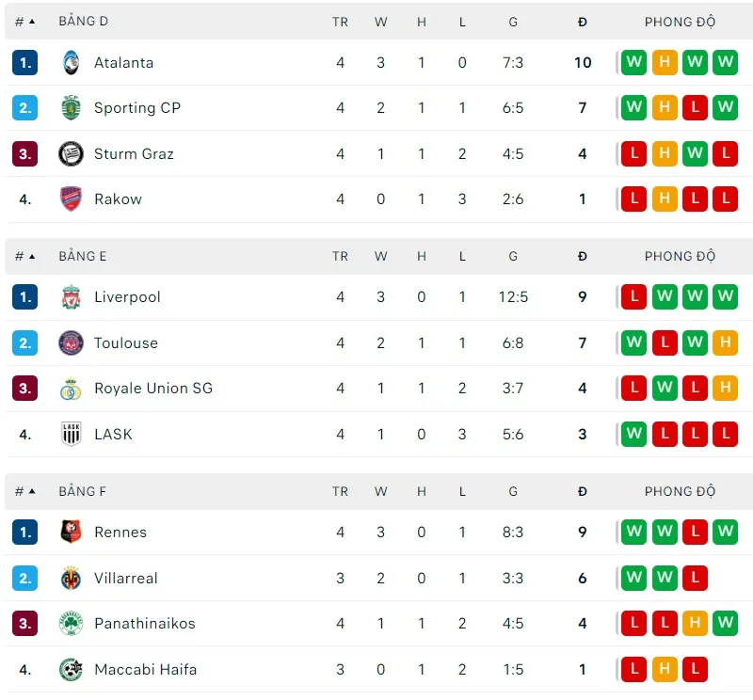Open the Royale Union SG team link
The height and width of the screenshot is (700, 753).
pyautogui.click(x=153, y=389)
